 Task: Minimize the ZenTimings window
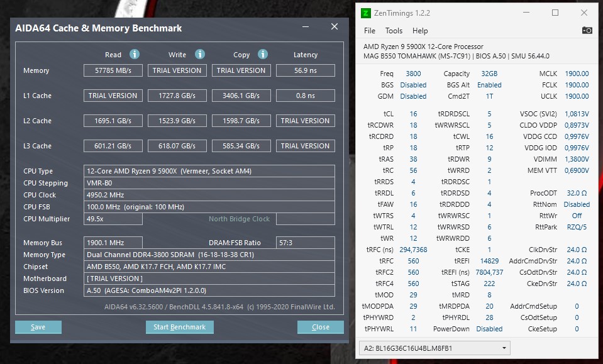point(526,13)
